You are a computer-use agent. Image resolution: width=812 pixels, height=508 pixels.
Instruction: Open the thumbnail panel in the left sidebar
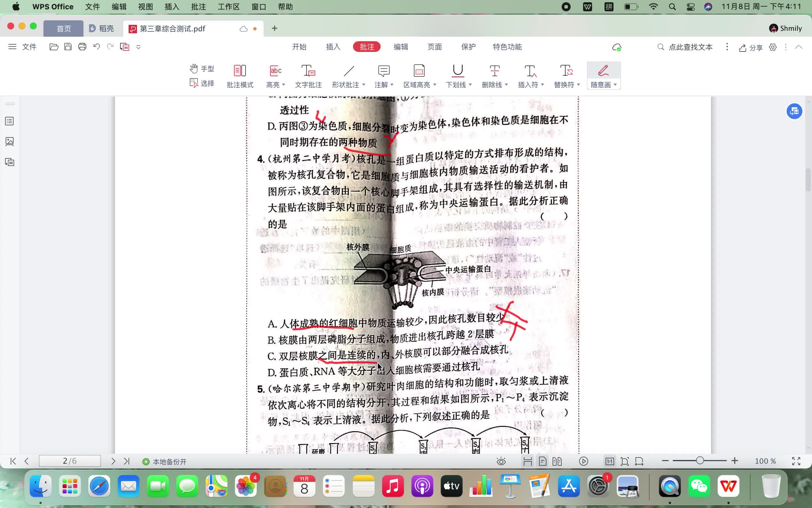click(9, 141)
